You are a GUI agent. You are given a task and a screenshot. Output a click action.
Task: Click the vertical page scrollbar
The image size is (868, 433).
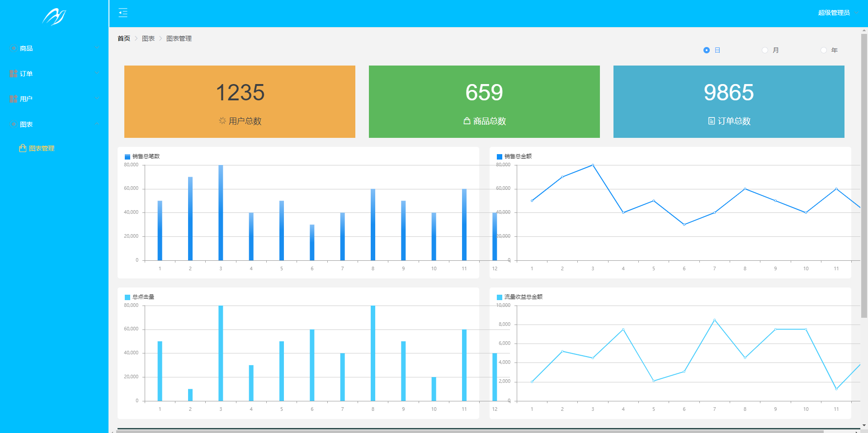click(x=864, y=175)
